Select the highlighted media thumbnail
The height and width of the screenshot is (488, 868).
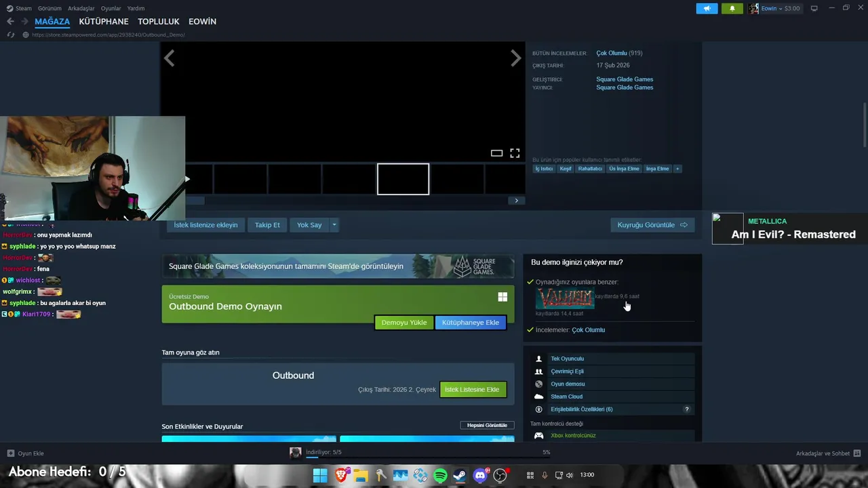(x=403, y=179)
